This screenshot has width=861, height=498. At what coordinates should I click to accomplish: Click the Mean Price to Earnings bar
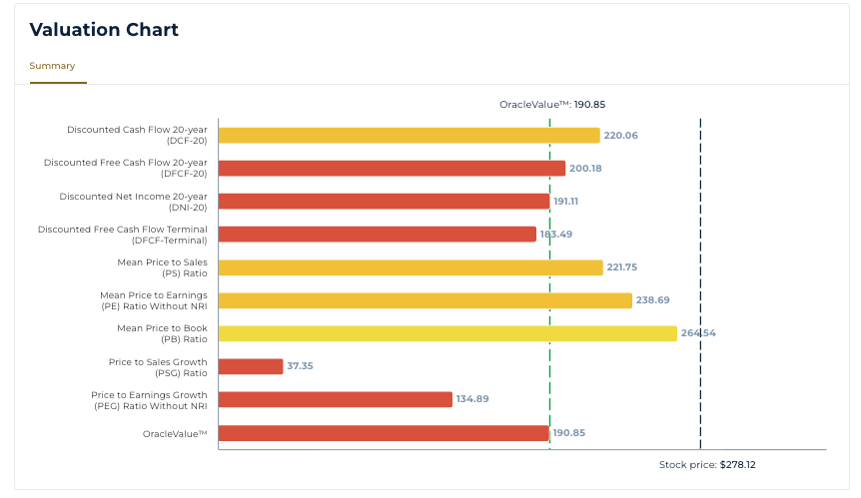click(x=425, y=300)
